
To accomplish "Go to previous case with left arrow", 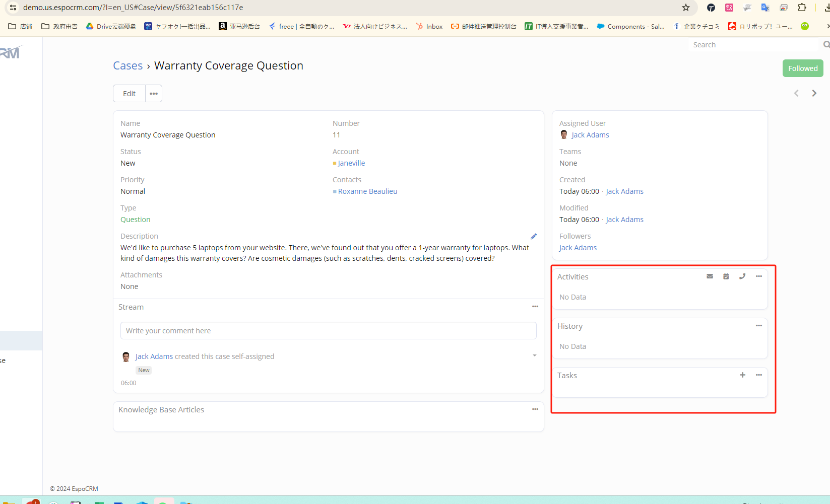I will click(796, 93).
